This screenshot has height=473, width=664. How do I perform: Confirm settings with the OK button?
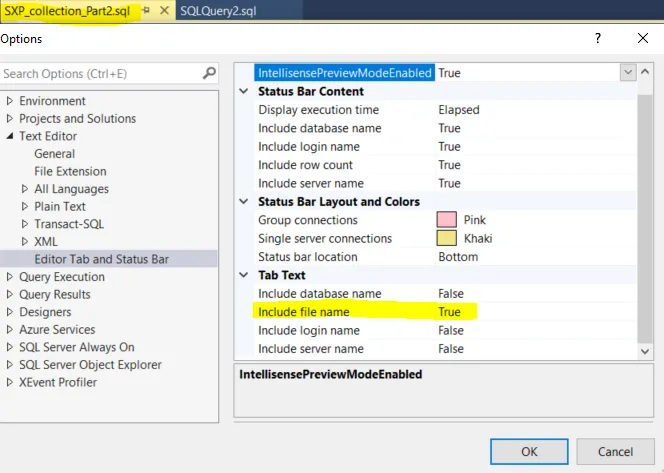pos(529,451)
